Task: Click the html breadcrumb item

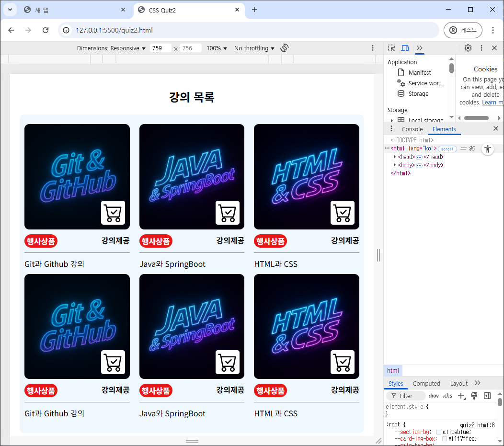Action: click(393, 370)
